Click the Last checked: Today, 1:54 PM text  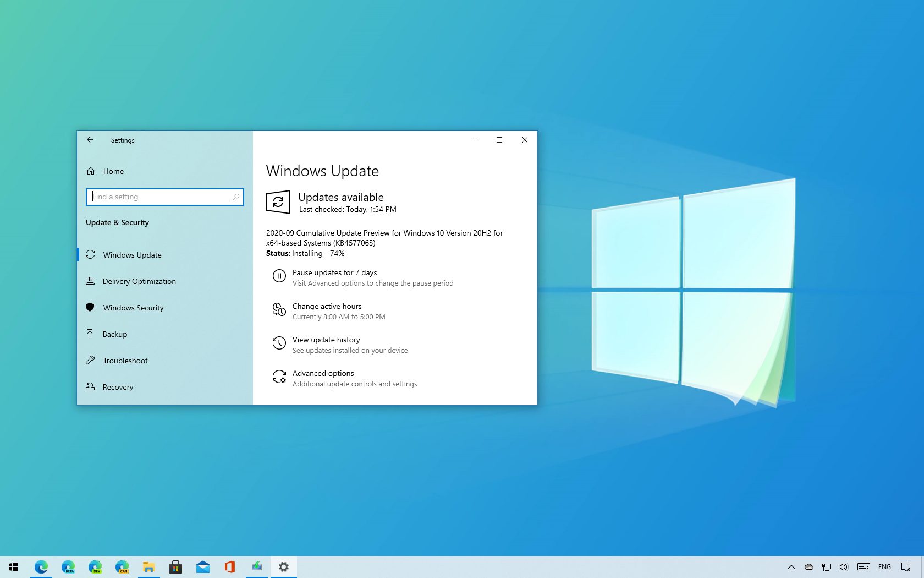pos(348,209)
